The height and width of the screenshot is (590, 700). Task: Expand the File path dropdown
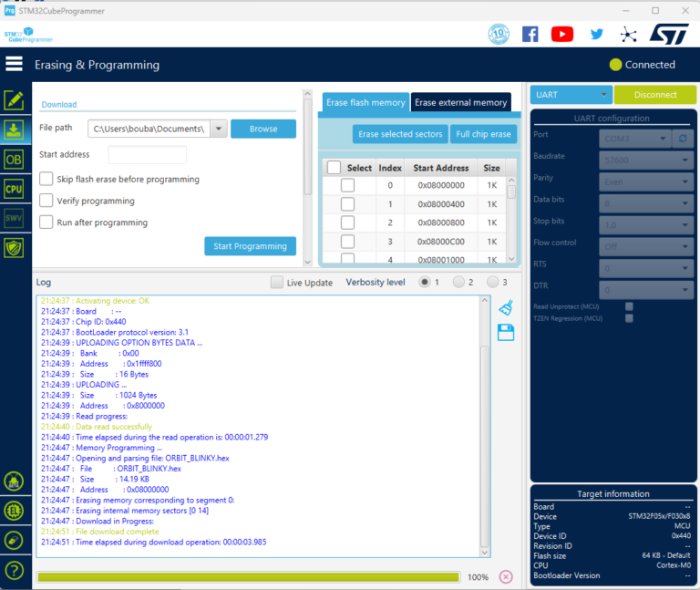218,129
